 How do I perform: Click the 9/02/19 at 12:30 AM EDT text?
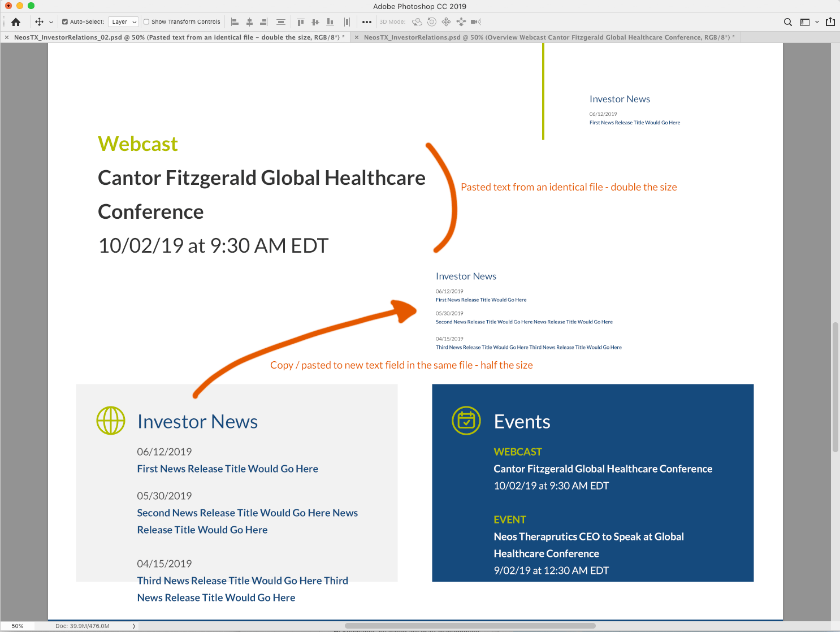(x=551, y=570)
